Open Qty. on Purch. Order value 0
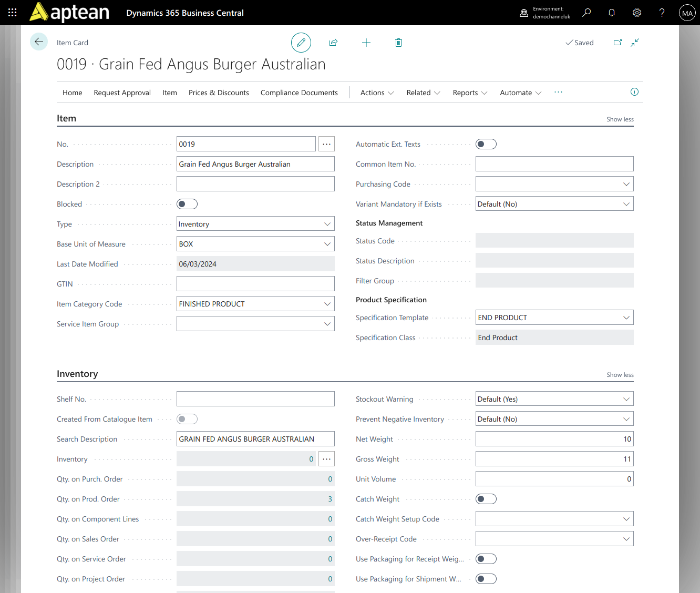700x593 pixels. pyautogui.click(x=330, y=479)
